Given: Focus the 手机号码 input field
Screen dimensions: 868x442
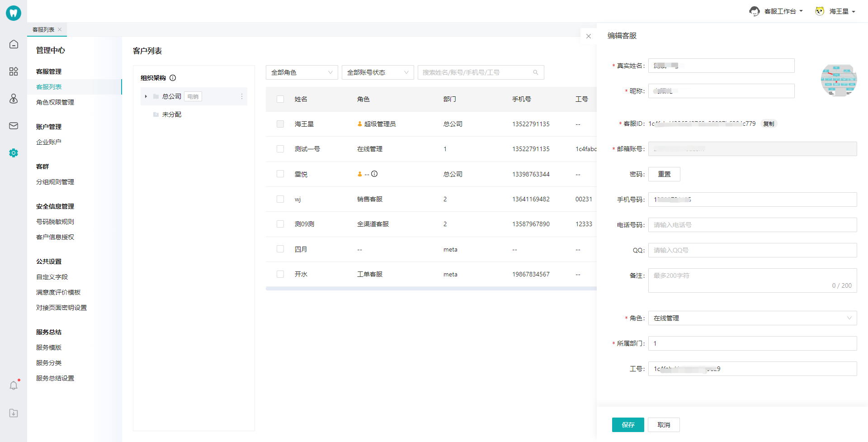Looking at the screenshot, I should pyautogui.click(x=752, y=200).
